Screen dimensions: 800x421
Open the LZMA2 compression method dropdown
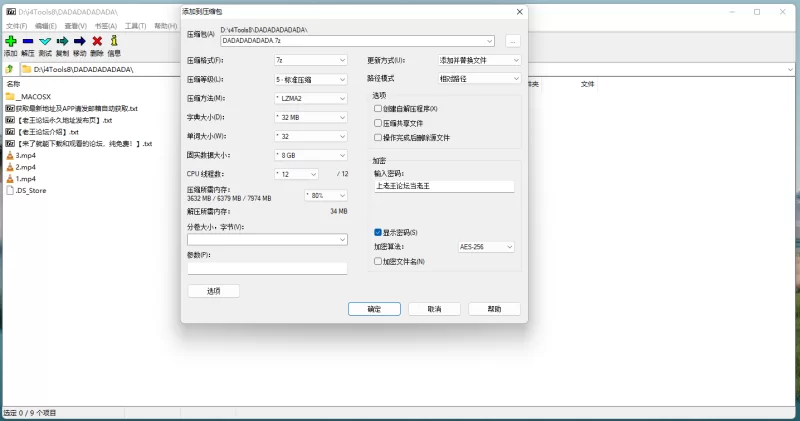[x=311, y=98]
